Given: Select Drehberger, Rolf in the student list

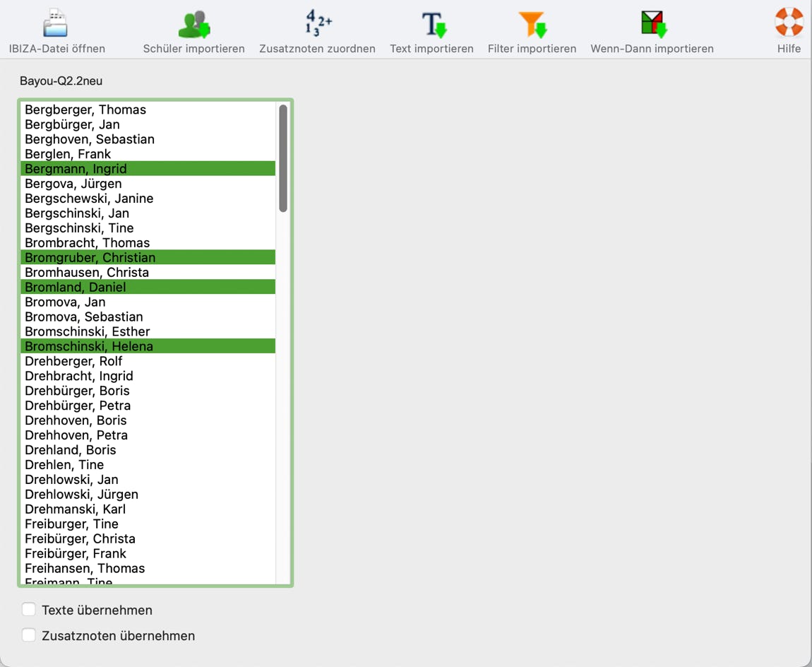Looking at the screenshot, I should click(73, 361).
